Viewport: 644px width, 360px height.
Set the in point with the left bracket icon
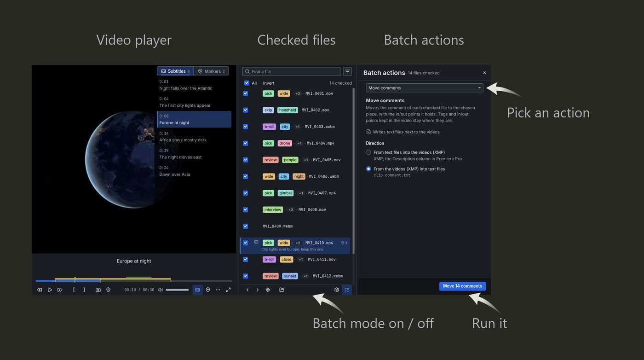(x=74, y=290)
